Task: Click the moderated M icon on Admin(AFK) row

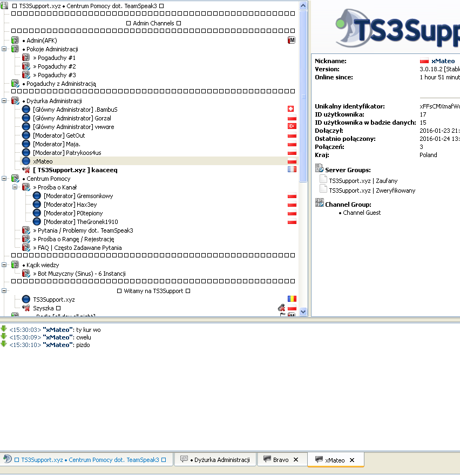Action: coord(292,40)
